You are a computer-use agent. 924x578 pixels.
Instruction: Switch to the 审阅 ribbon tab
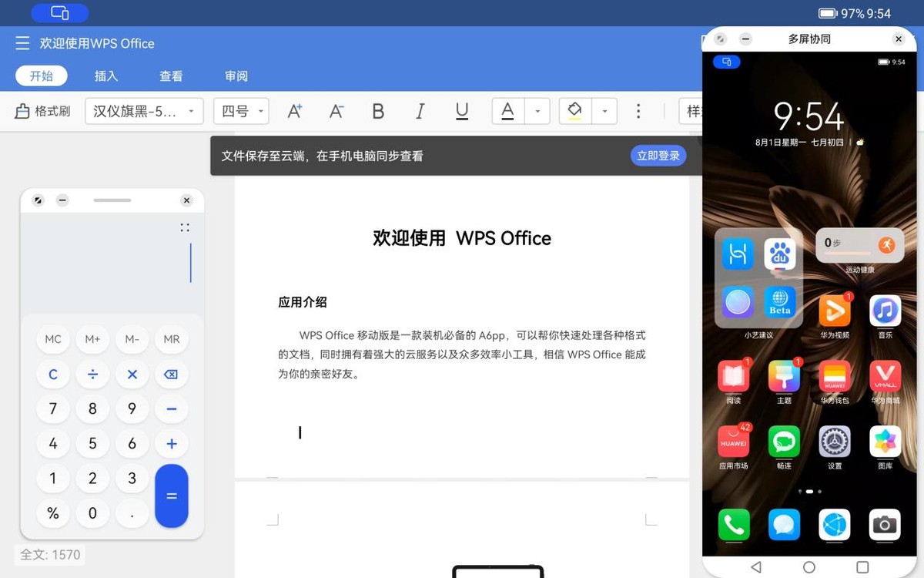pos(236,76)
